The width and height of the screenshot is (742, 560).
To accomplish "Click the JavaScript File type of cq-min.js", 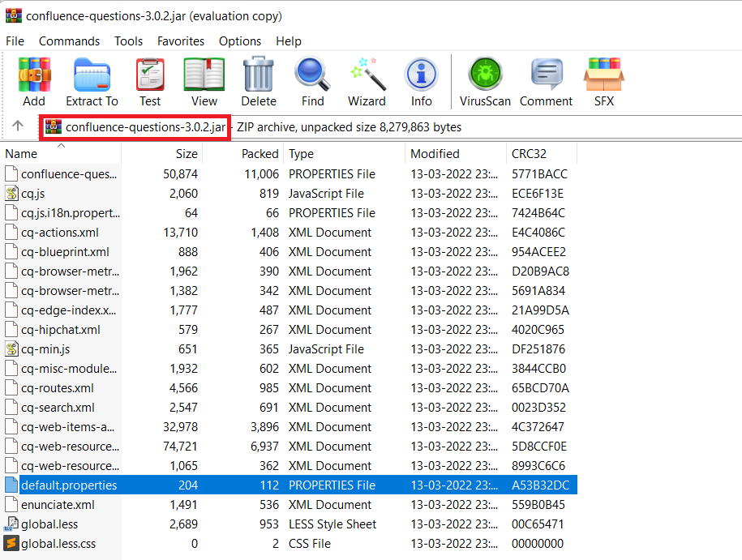I will [x=326, y=349].
